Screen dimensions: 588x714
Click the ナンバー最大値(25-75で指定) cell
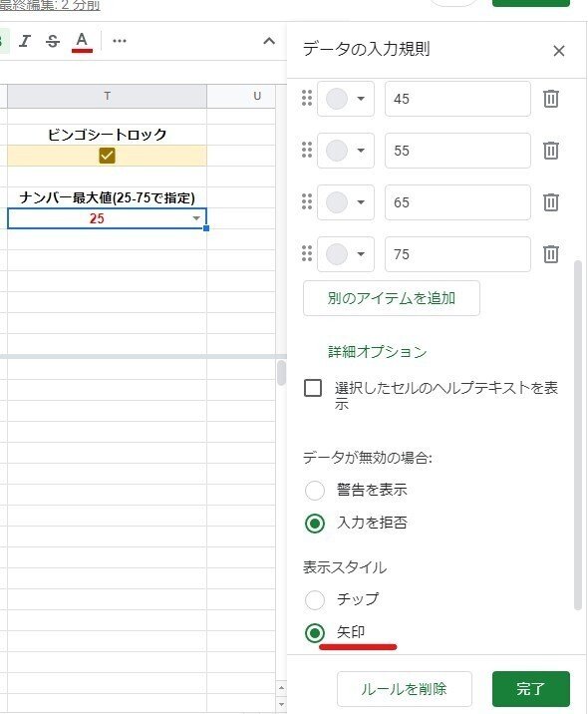107,197
